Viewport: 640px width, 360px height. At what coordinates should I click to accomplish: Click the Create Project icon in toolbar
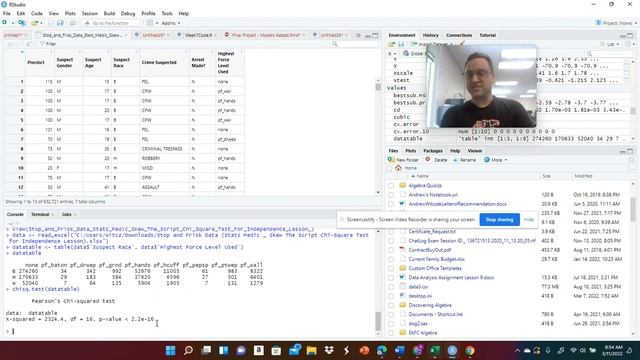click(22, 23)
